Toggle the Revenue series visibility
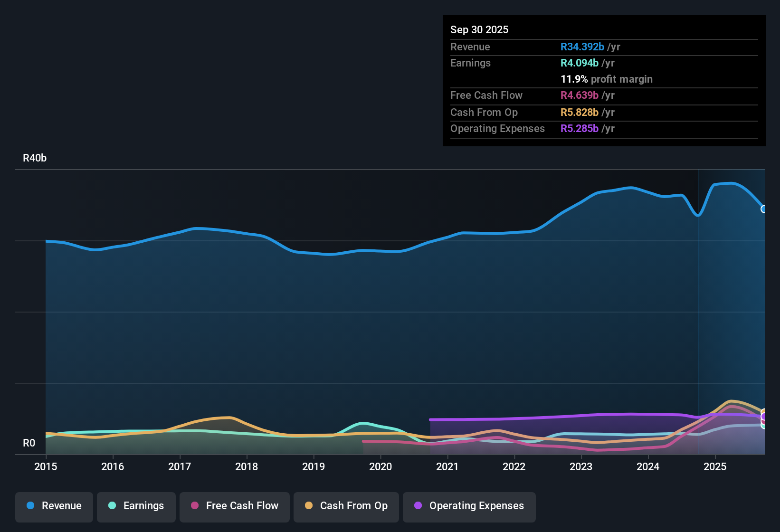 (x=54, y=506)
